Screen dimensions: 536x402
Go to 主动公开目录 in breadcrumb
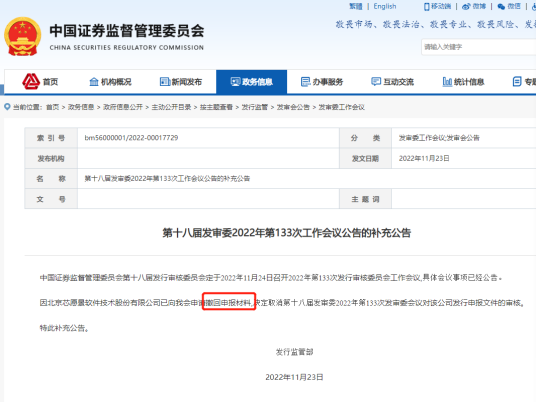pyautogui.click(x=171, y=107)
